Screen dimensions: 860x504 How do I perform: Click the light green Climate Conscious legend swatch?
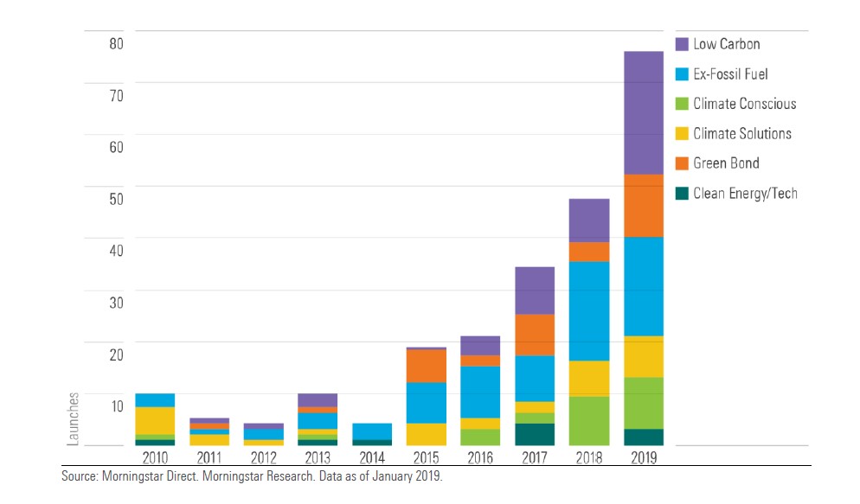point(682,104)
